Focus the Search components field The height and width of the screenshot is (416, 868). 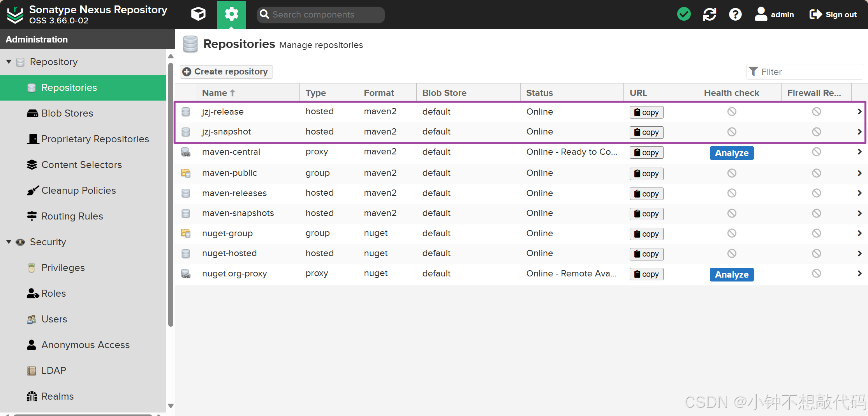click(321, 14)
